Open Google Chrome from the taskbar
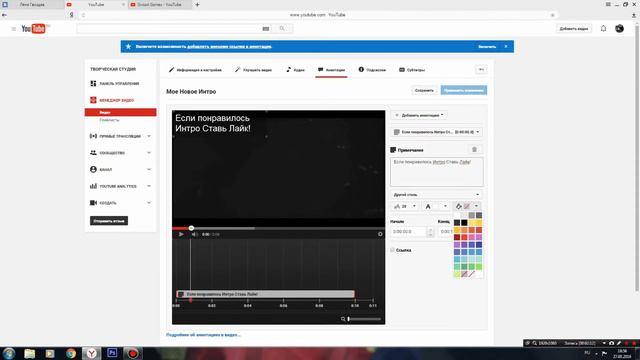The image size is (640, 360). point(71,353)
